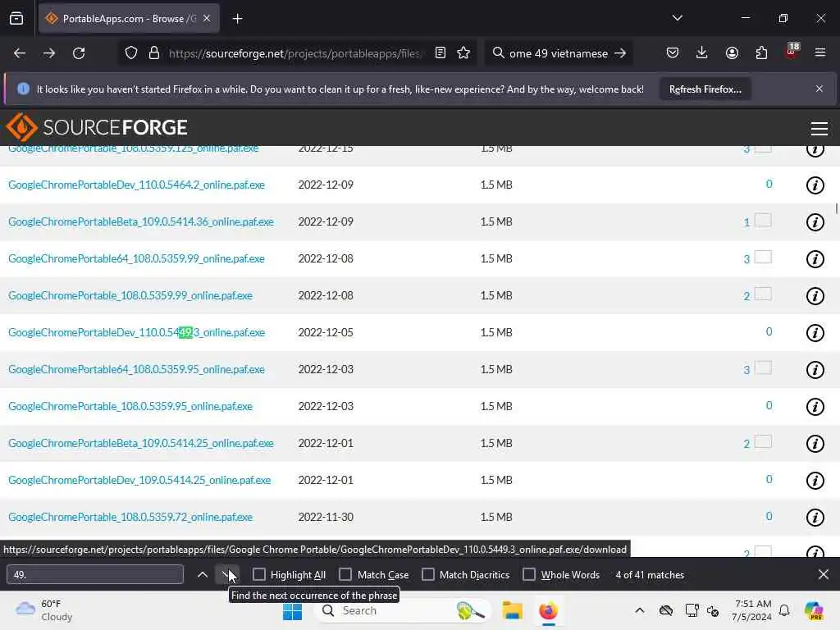
Task: Open GoogleChromePortable_108.0.5359.72 download link
Action: tap(130, 518)
